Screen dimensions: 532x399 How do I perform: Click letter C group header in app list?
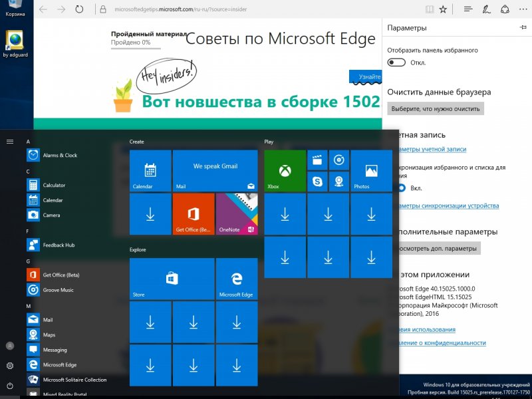(28, 172)
